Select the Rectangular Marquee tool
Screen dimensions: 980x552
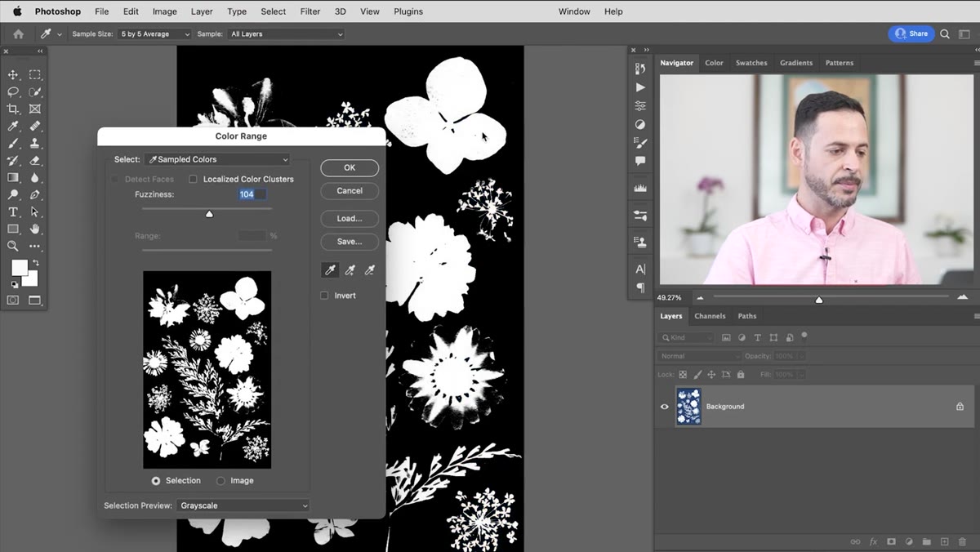click(34, 75)
